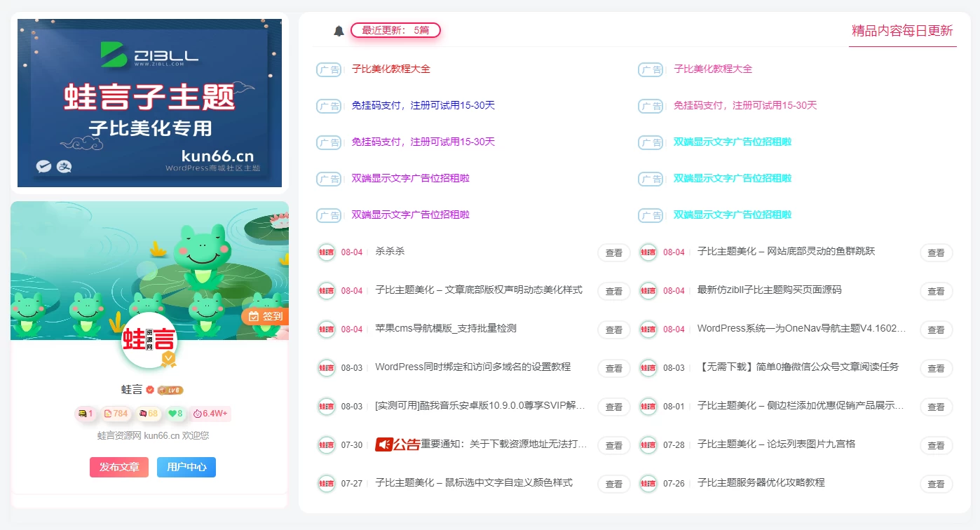Click 蛙言 icon beside 论坛列表图片九宫格 post
This screenshot has height=530, width=980.
648,444
